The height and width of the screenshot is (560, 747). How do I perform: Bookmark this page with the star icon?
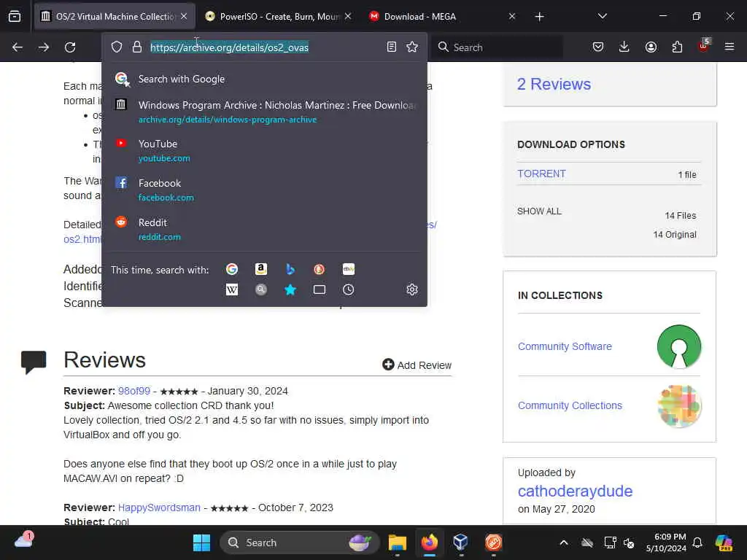(x=412, y=47)
